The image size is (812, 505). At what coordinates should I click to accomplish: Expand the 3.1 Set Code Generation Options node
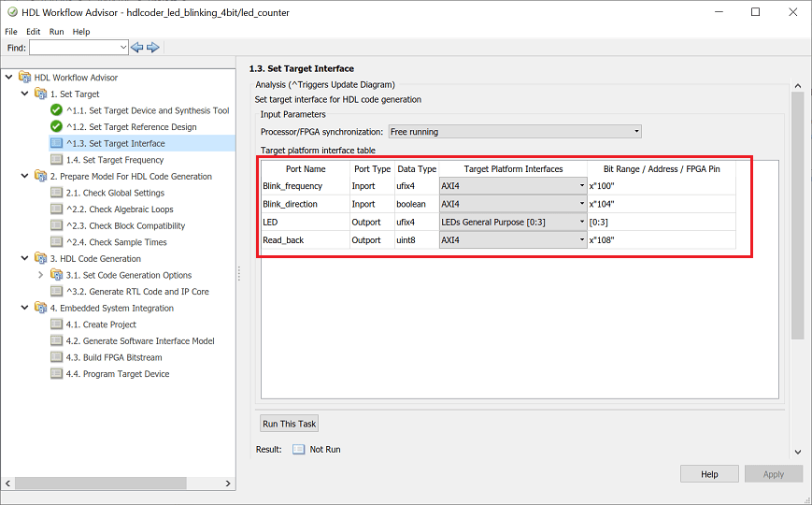tap(40, 275)
